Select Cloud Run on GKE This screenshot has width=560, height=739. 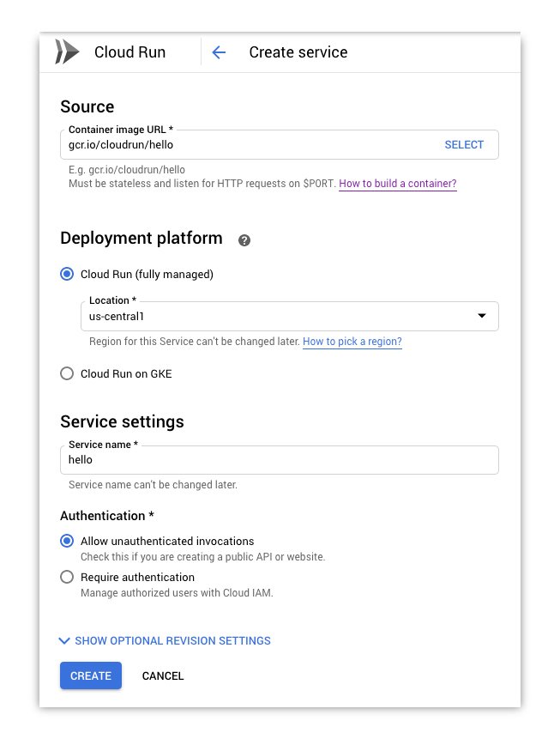[67, 373]
